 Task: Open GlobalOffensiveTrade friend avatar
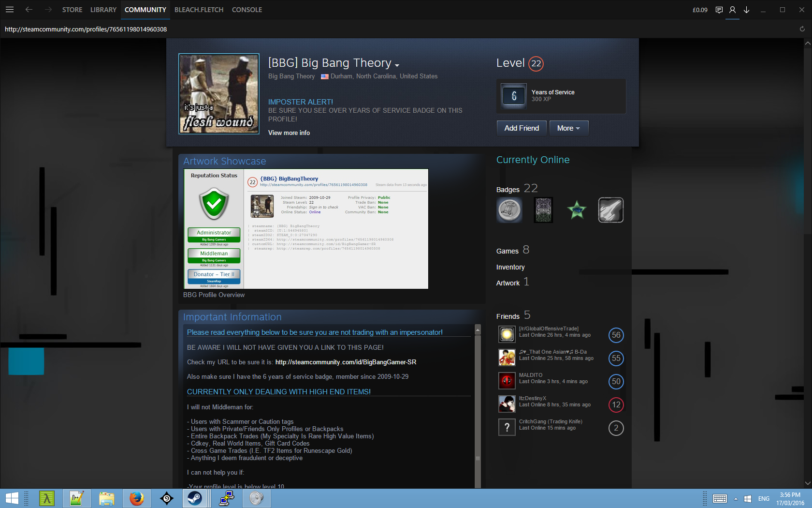pos(507,334)
